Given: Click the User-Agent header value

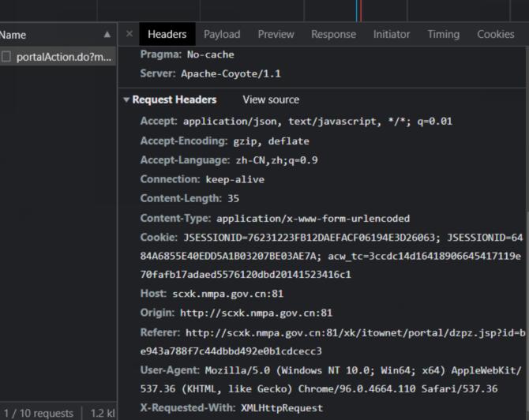Looking at the screenshot, I should pyautogui.click(x=364, y=369).
